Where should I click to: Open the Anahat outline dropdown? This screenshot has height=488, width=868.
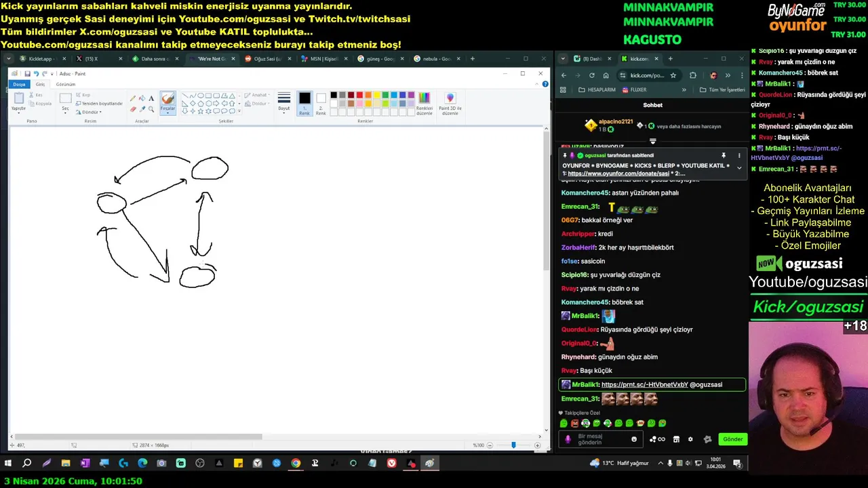pos(258,96)
